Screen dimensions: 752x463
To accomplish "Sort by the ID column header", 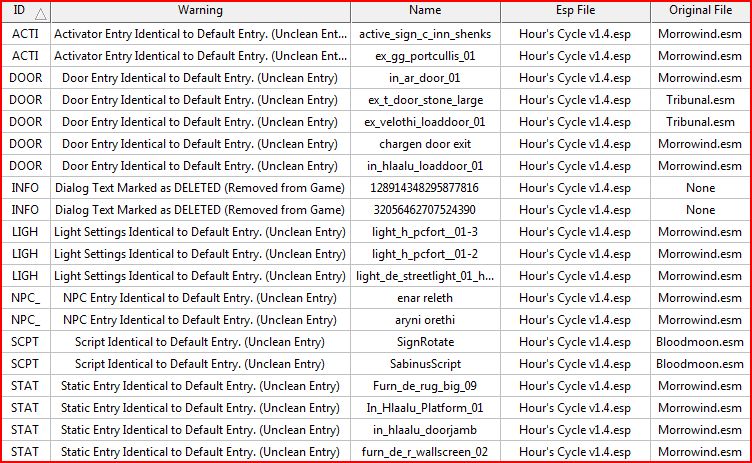I will tap(26, 12).
